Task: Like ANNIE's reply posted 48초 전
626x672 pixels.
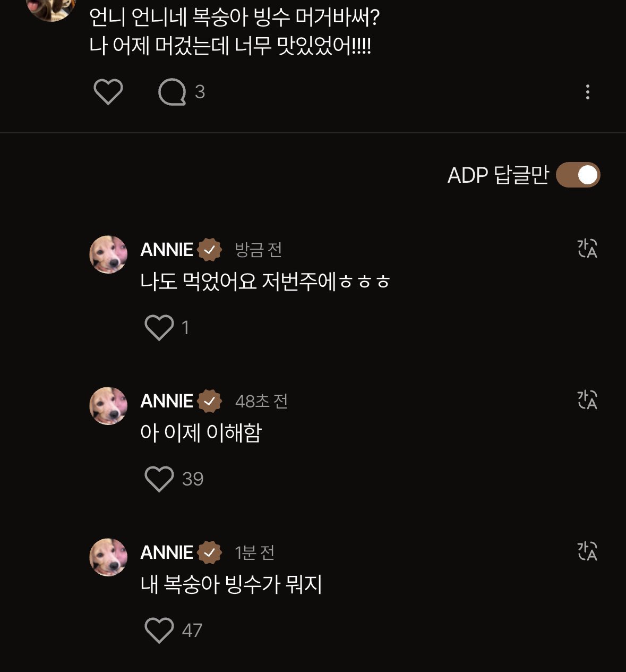Action: pos(159,479)
